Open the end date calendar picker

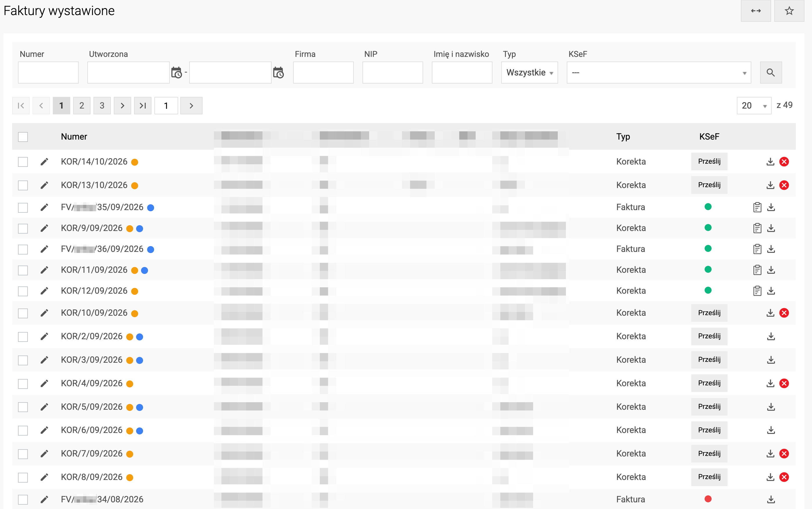[278, 72]
